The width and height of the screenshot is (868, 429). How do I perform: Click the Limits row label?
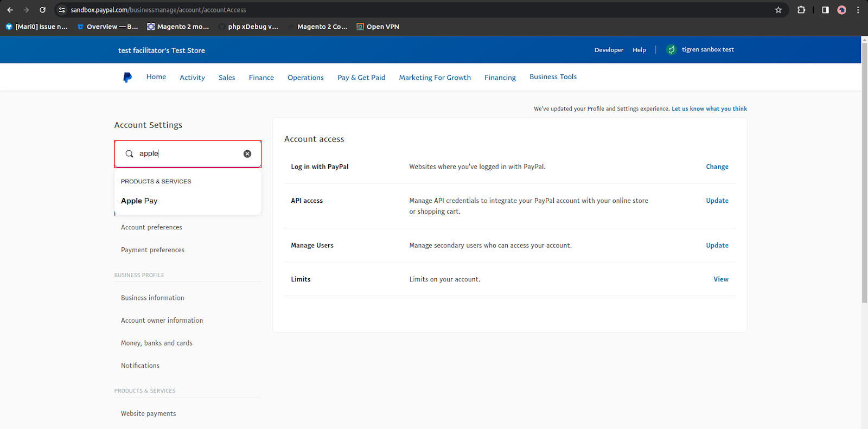coord(301,279)
